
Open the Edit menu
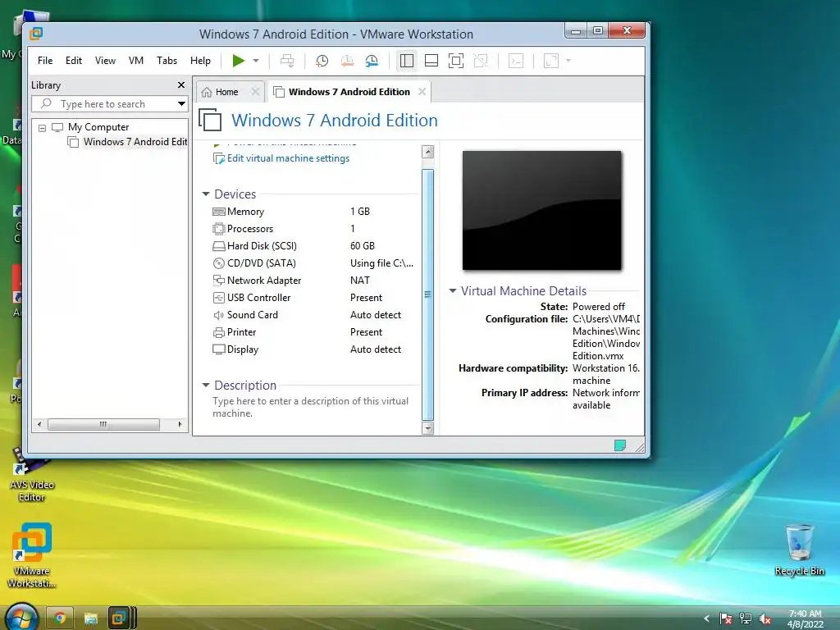pos(73,61)
